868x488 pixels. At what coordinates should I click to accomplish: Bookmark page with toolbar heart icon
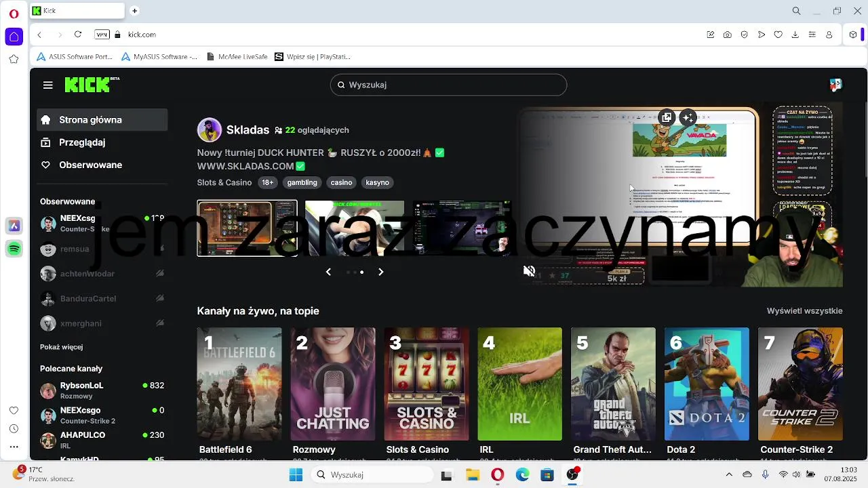pos(778,35)
